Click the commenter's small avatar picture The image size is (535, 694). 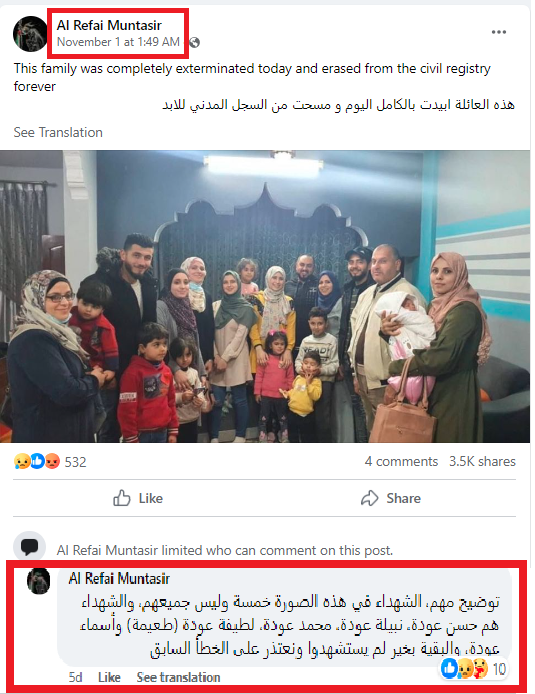pyautogui.click(x=38, y=581)
